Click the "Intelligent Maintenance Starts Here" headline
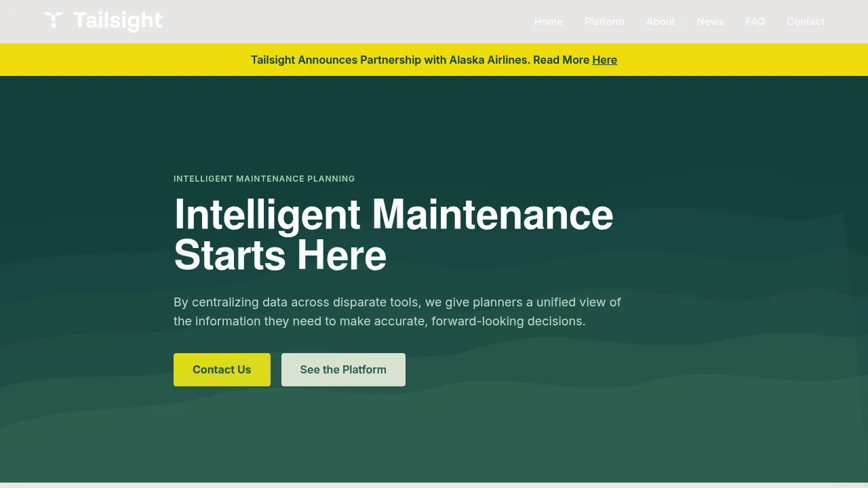The width and height of the screenshot is (868, 488). tap(393, 235)
